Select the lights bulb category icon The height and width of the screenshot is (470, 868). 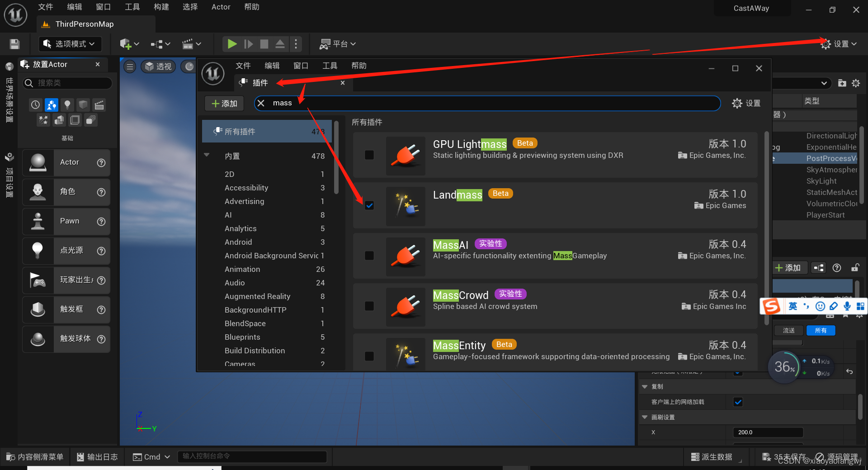pos(67,105)
